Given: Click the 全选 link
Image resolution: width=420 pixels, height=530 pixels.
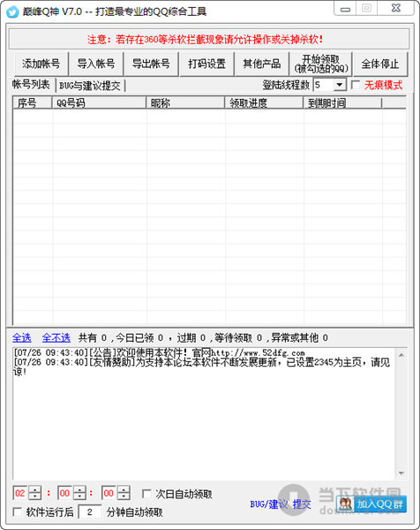Looking at the screenshot, I should click(x=21, y=337).
